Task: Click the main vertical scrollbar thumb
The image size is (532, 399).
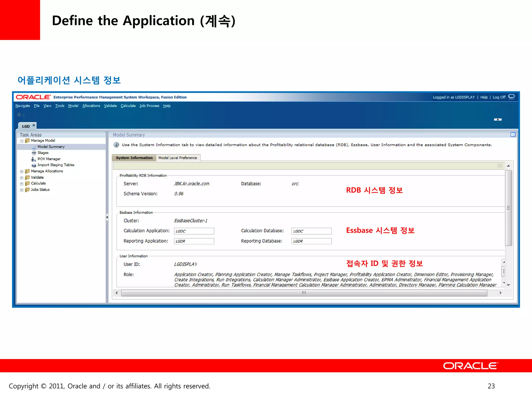Action: tap(508, 208)
